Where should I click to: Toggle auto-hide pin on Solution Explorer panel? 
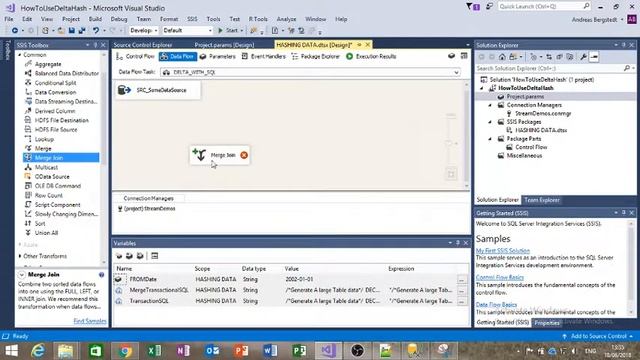624,45
